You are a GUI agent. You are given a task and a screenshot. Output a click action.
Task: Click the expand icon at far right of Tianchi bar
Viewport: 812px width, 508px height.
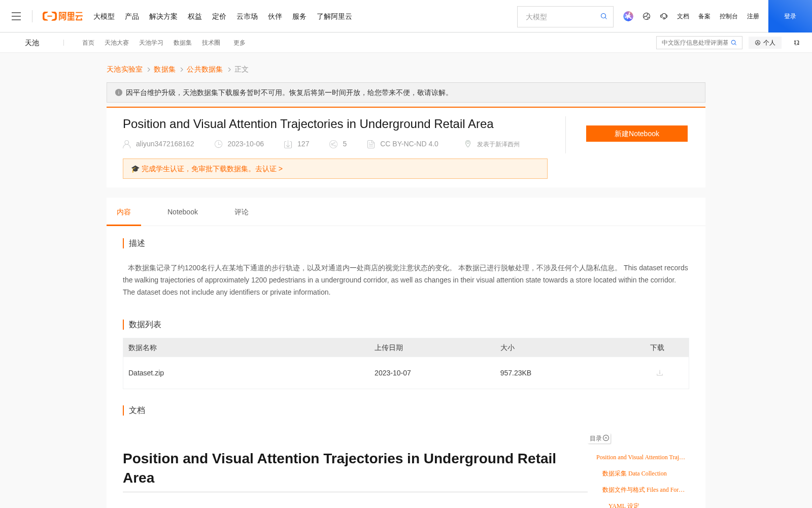pos(797,43)
